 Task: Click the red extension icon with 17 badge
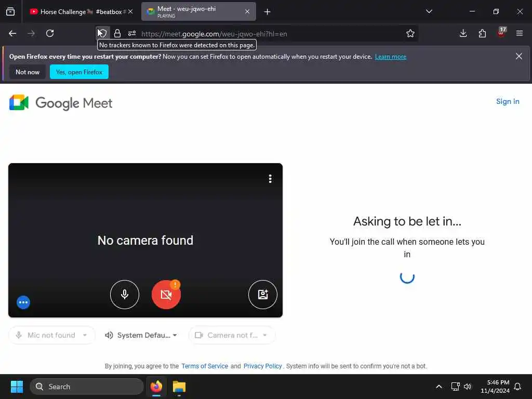pyautogui.click(x=501, y=33)
